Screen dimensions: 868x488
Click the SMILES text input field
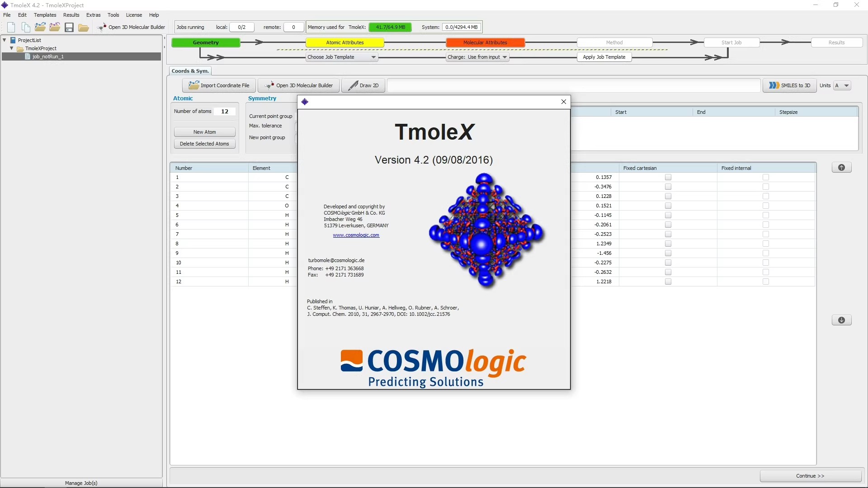pos(574,85)
